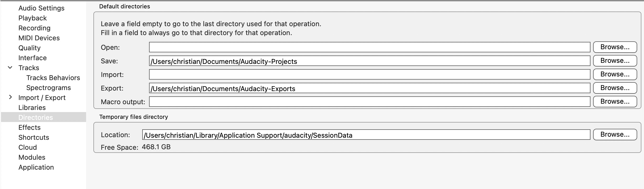Click the temporary files Location field
This screenshot has width=644, height=189.
366,135
